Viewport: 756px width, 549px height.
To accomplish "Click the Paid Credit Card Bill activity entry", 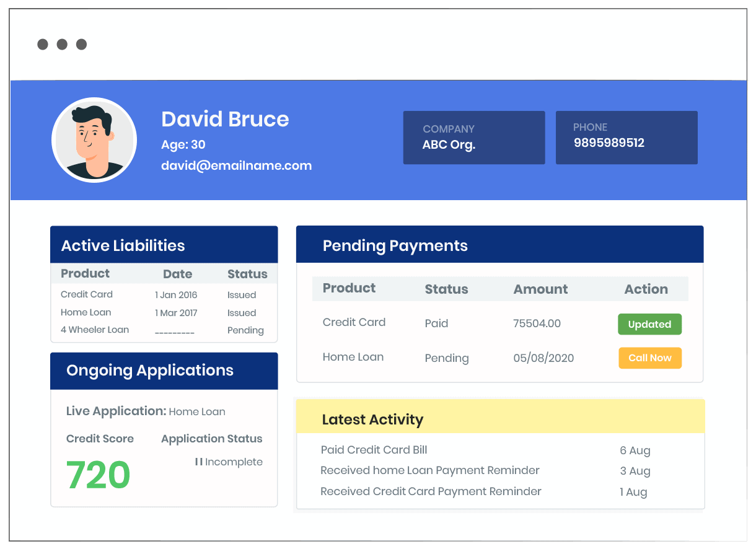I will tap(374, 450).
